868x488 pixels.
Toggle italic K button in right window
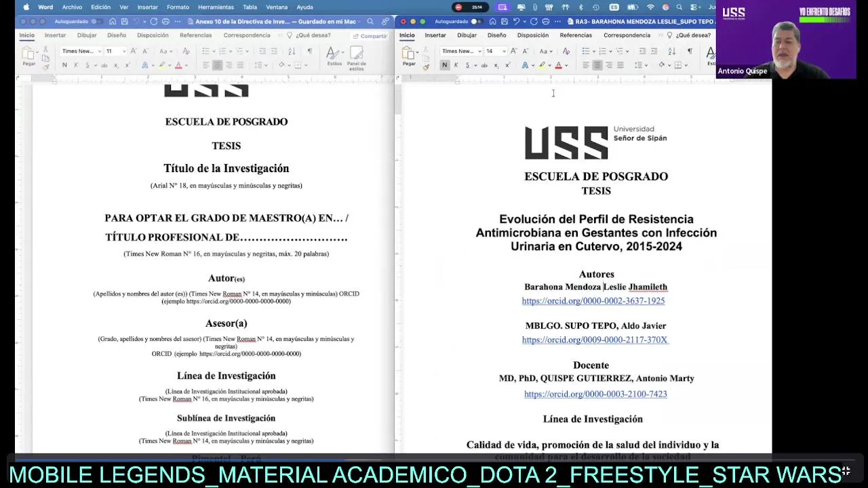coord(456,65)
